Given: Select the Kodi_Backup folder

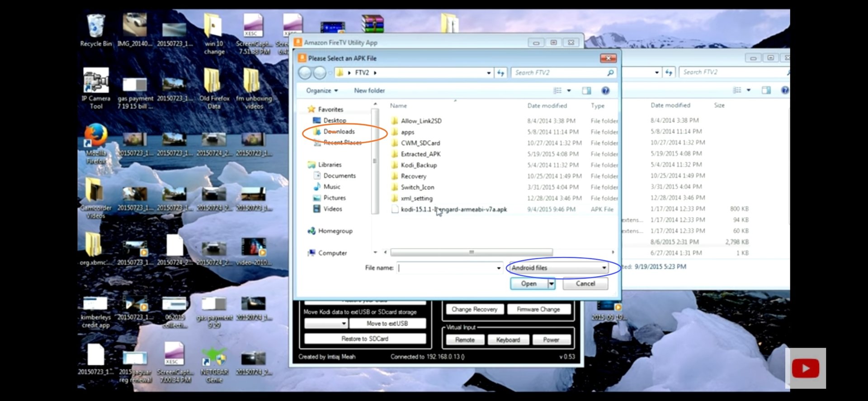Looking at the screenshot, I should (x=419, y=165).
